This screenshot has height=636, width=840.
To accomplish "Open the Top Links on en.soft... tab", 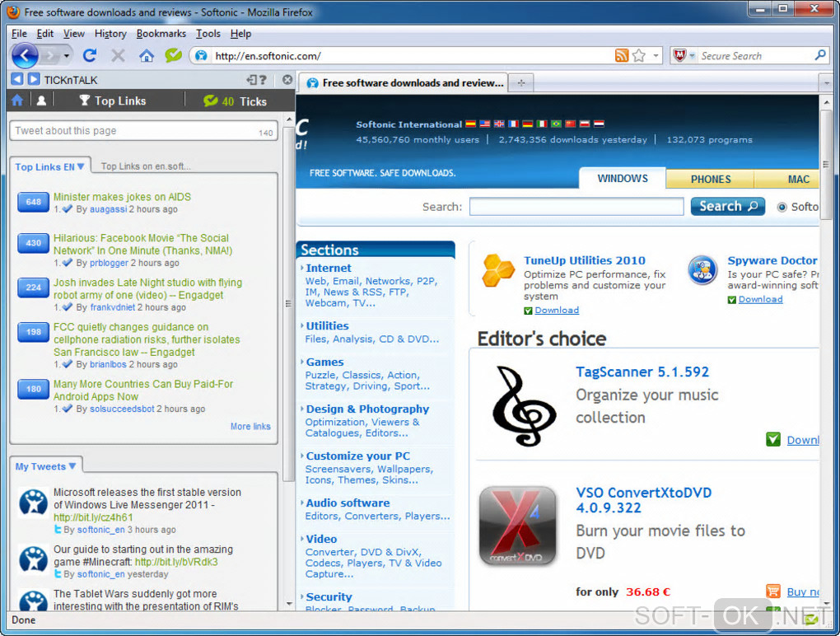I will 146,166.
